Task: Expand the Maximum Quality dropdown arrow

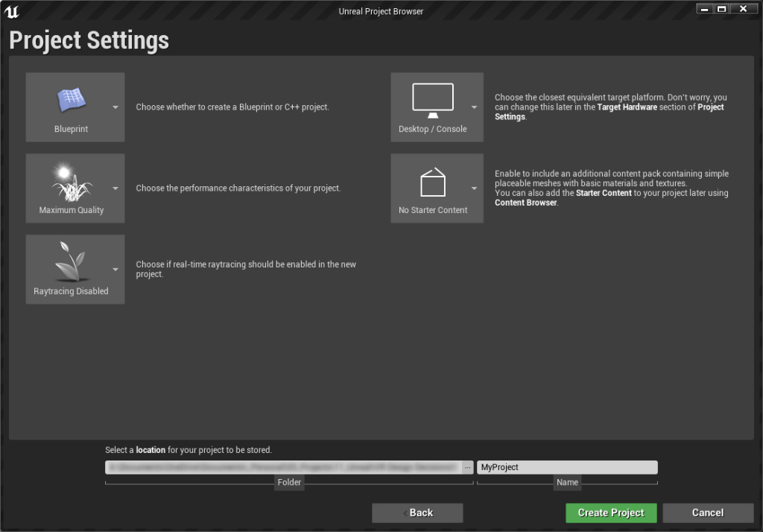Action: coord(115,189)
